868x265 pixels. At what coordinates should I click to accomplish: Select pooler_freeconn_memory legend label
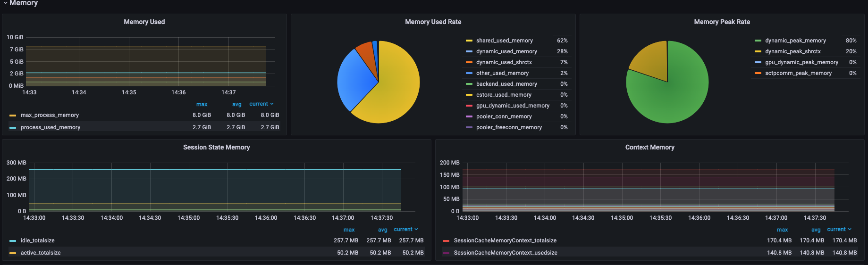click(x=509, y=127)
